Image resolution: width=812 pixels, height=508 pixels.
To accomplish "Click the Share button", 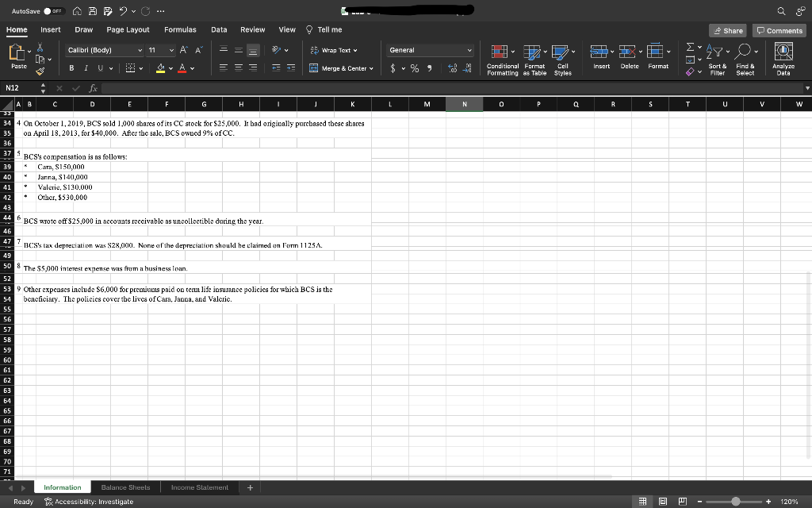I will click(728, 31).
